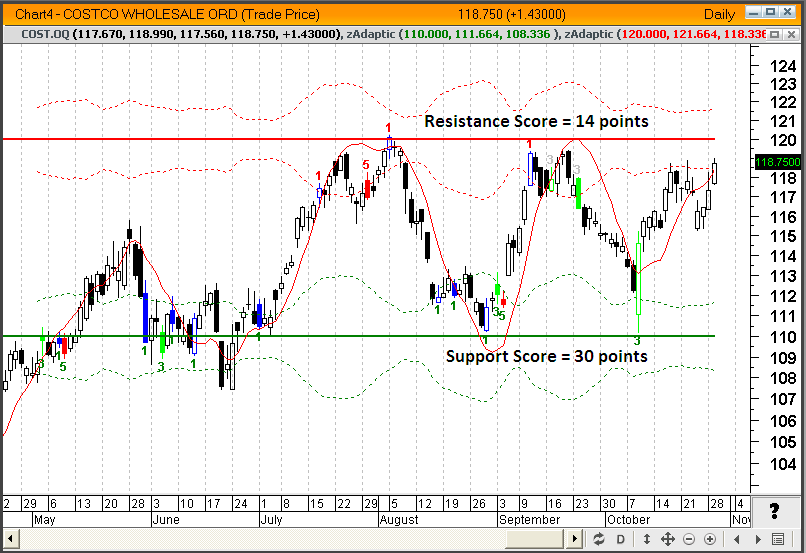Click the vertical scale arrow icon
This screenshot has width=806, height=553.
pos(647,539)
